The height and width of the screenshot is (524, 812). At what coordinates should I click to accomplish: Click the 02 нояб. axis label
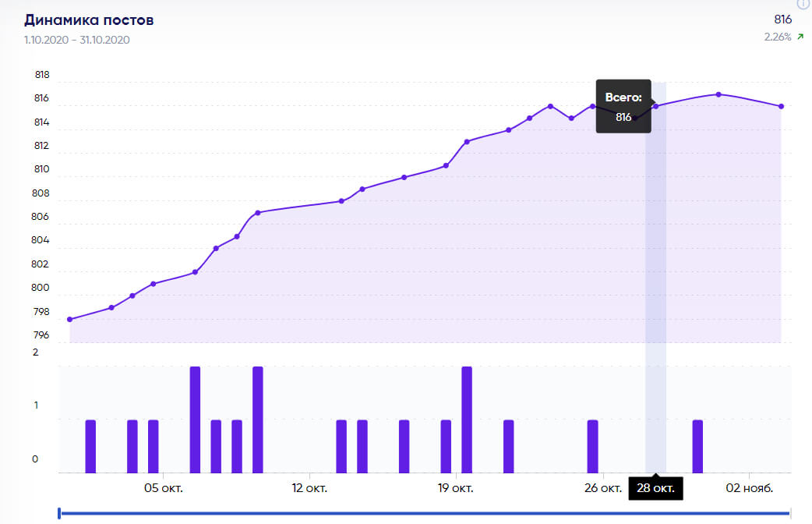tap(749, 489)
